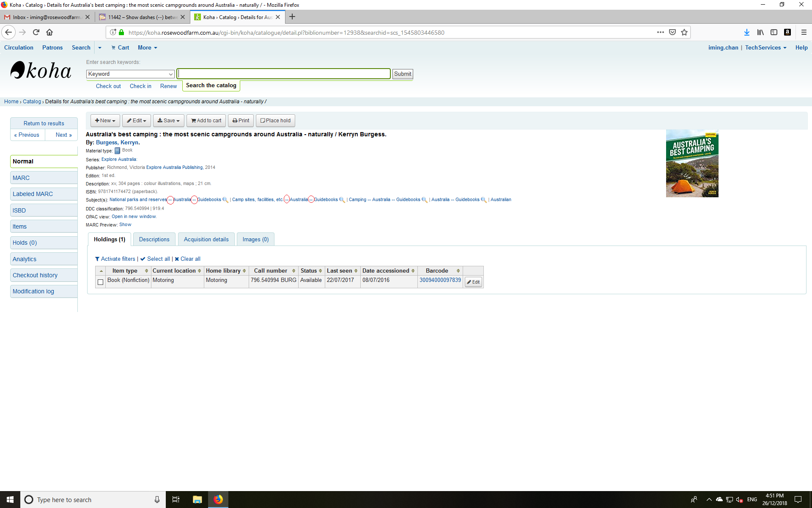Image resolution: width=812 pixels, height=508 pixels.
Task: Open the Save dropdown button
Action: coord(168,121)
